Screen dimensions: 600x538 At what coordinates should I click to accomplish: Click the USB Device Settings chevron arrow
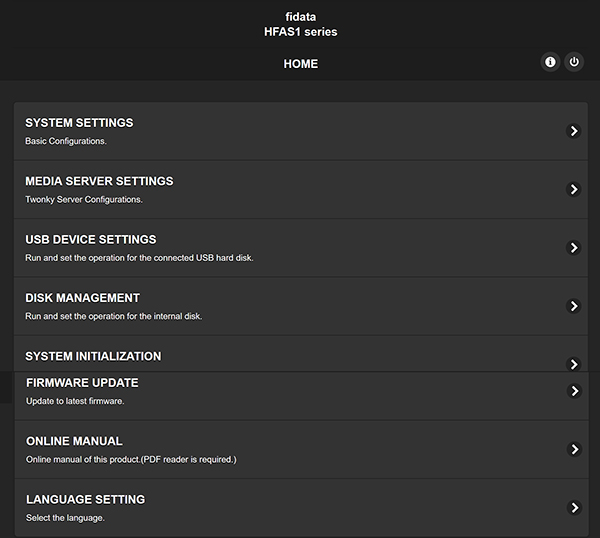coord(574,248)
